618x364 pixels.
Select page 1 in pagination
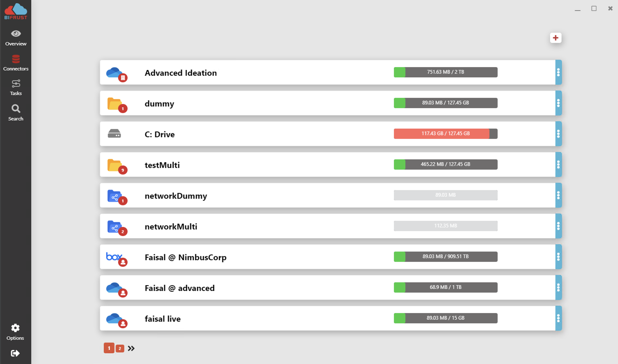pos(109,348)
